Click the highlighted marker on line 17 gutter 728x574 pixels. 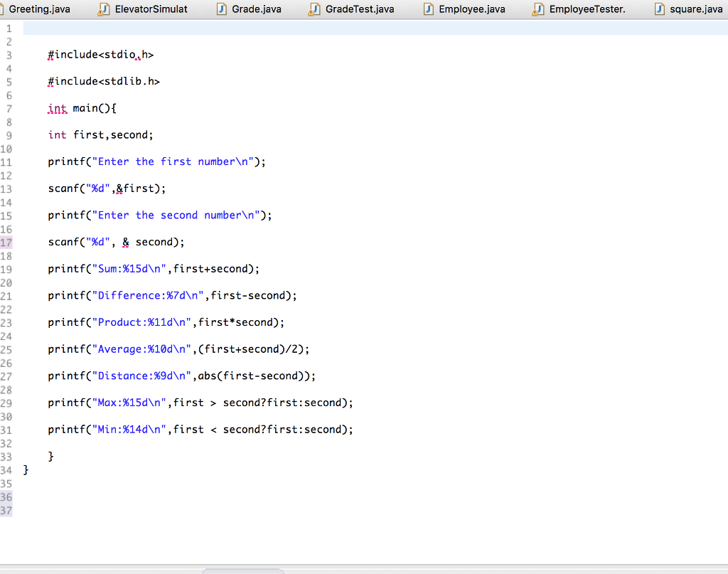(7, 242)
